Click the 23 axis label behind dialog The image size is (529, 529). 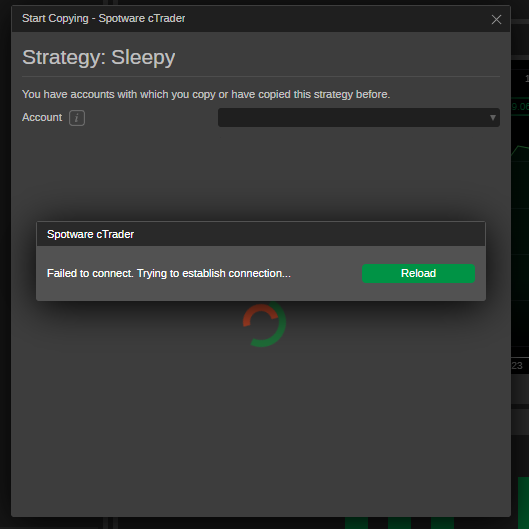click(517, 365)
